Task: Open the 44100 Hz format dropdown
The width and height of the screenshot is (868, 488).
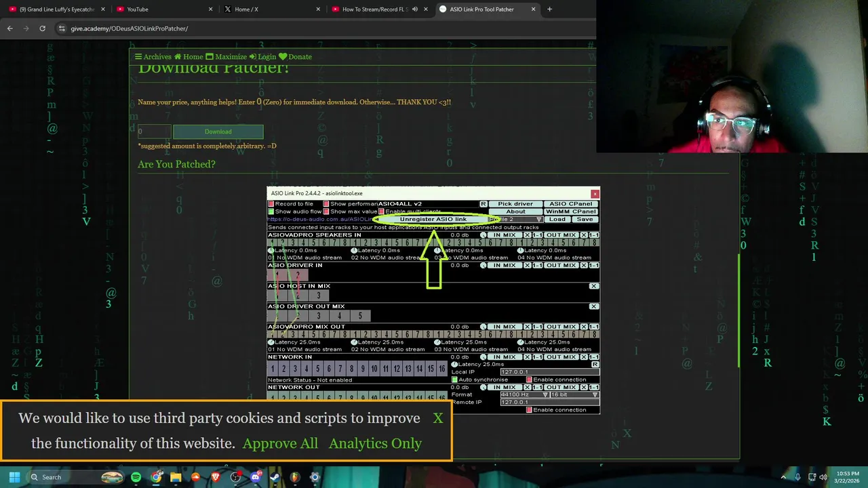Action: point(524,394)
